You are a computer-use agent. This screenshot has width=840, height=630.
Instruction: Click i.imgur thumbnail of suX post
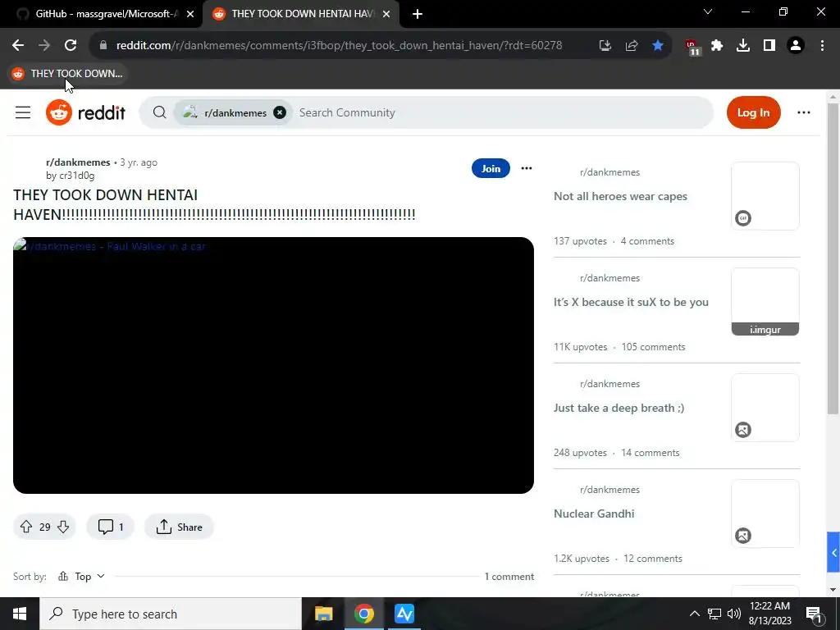[x=765, y=302]
